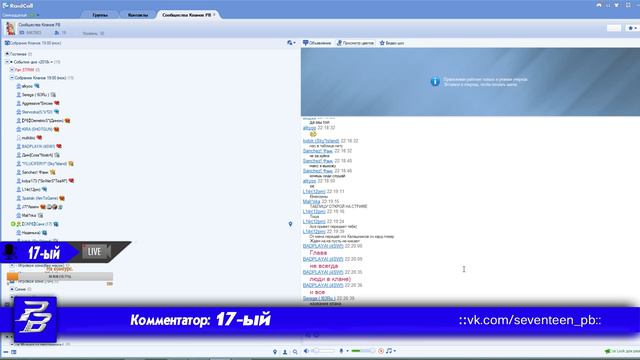Click the list view icon bottom left

click(13, 352)
